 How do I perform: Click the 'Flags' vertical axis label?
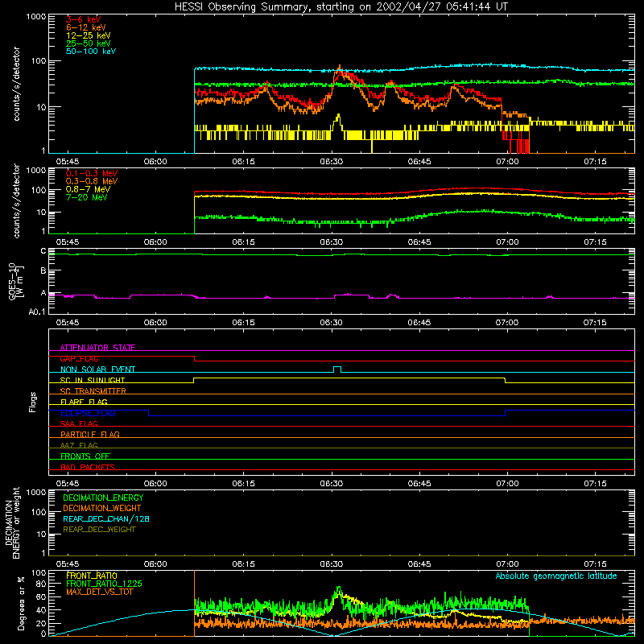pos(33,402)
